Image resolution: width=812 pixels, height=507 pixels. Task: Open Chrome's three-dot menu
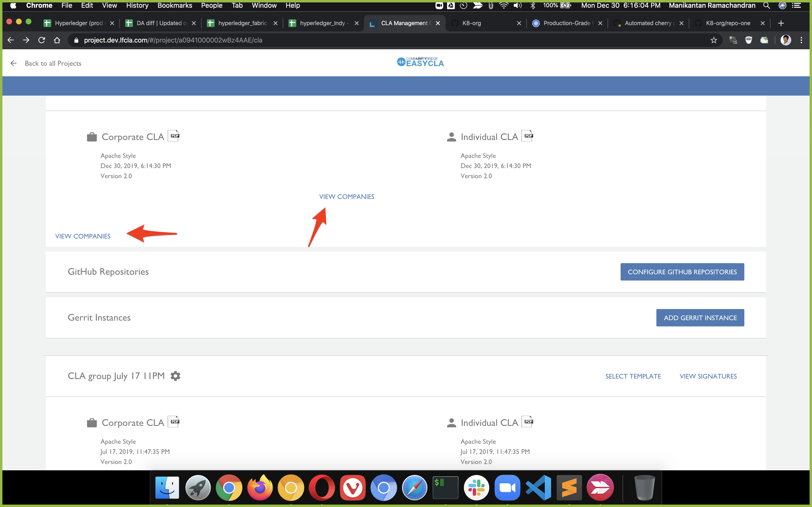point(801,40)
